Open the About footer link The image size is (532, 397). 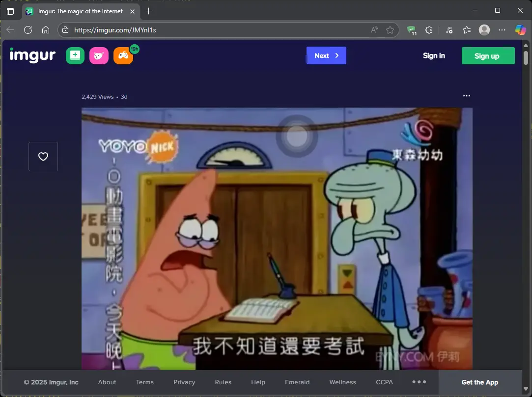(x=107, y=382)
